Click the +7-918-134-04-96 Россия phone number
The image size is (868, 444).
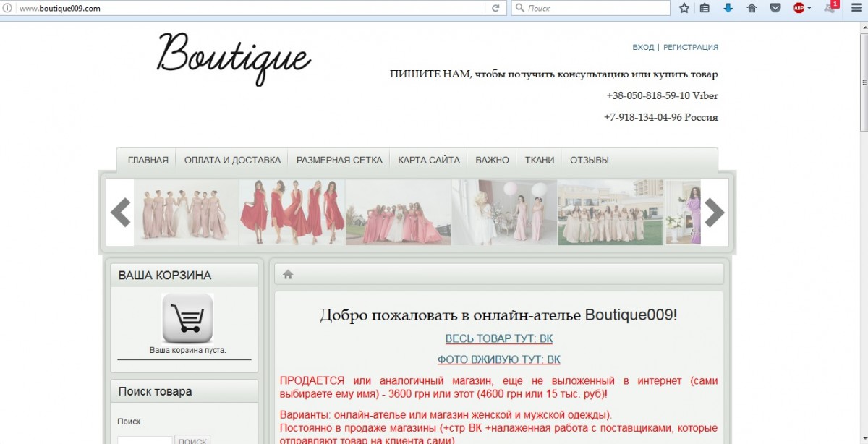click(x=661, y=117)
